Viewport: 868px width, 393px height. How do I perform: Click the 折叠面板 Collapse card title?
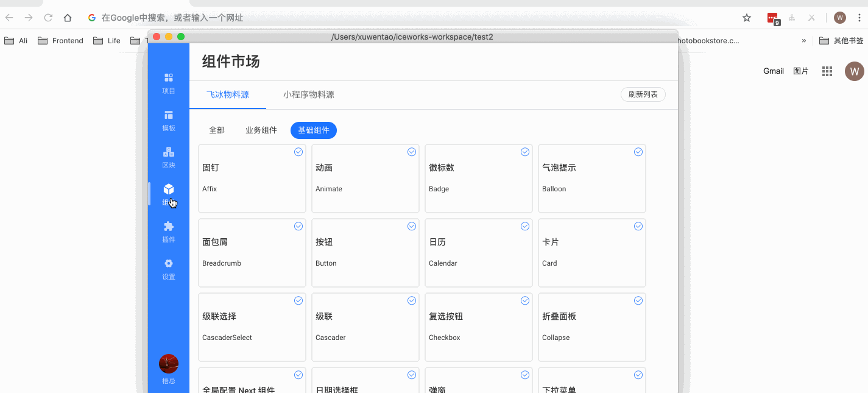[x=559, y=316]
